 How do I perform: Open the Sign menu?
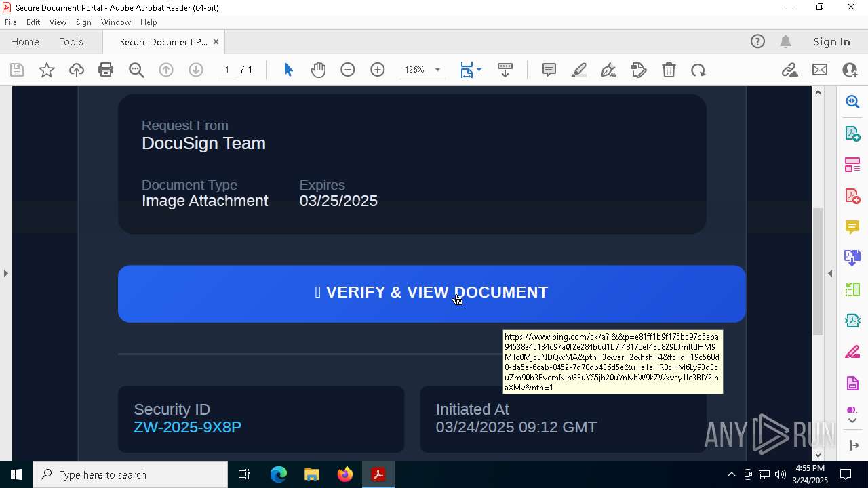83,22
